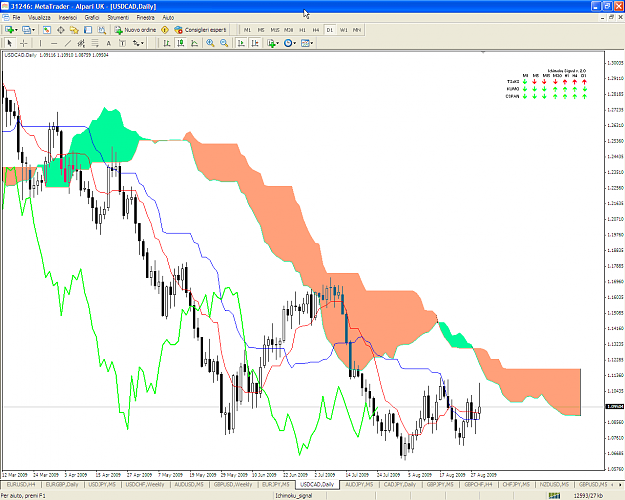Screen dimensions: 625x500
Task: Click the yellow MetaEditor diamond icon
Action: coord(165,30)
